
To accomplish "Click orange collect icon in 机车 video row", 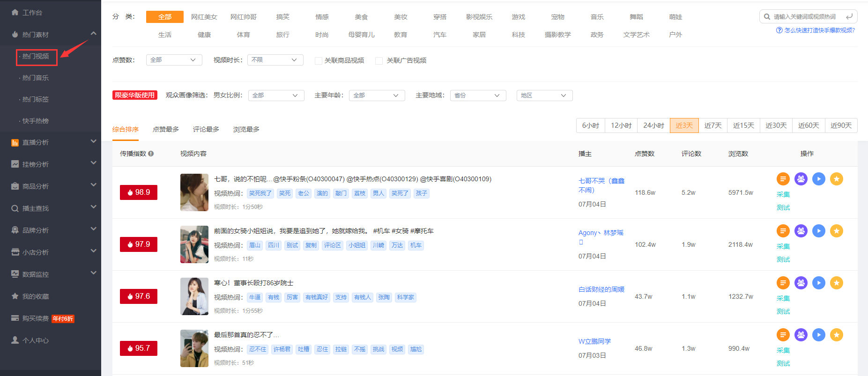I will coord(783,231).
